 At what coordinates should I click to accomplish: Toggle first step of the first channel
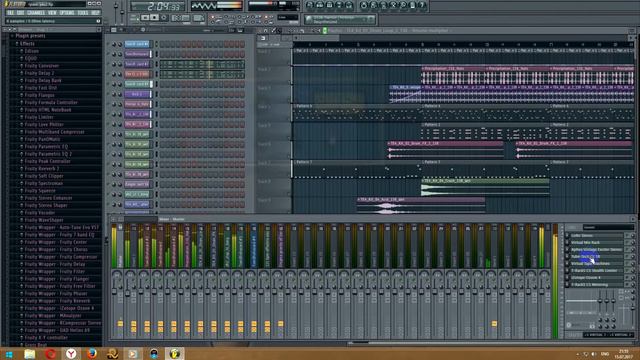[162, 44]
